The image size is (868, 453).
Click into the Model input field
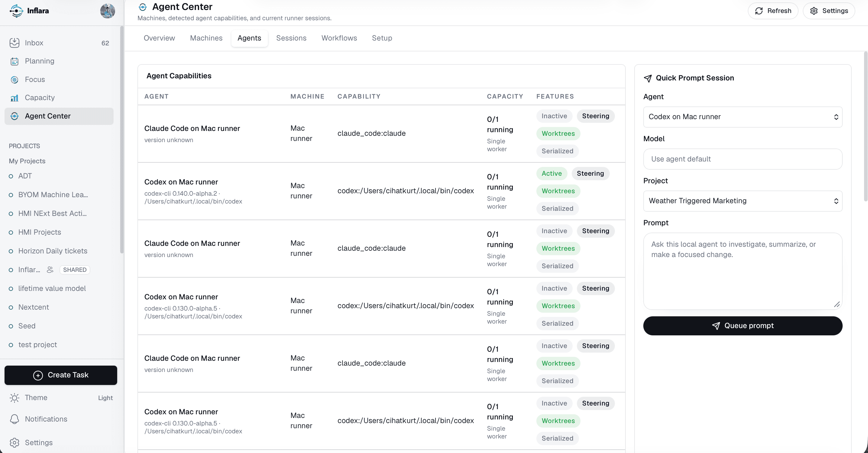point(743,159)
